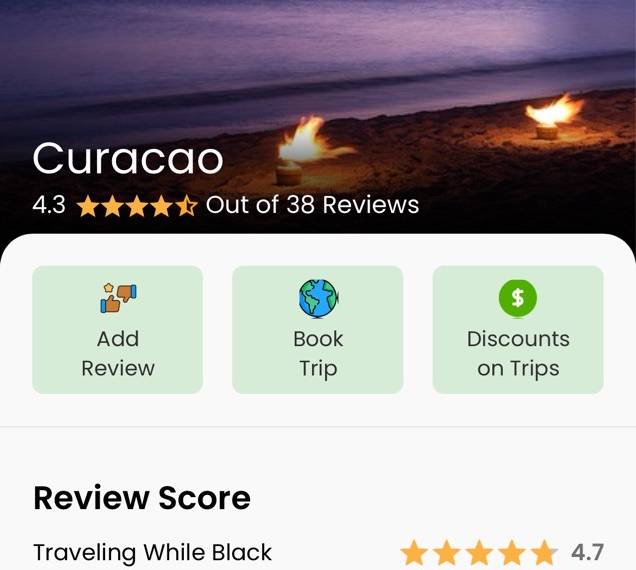Click the thumbs up/down review icon
The height and width of the screenshot is (570, 636).
(118, 298)
